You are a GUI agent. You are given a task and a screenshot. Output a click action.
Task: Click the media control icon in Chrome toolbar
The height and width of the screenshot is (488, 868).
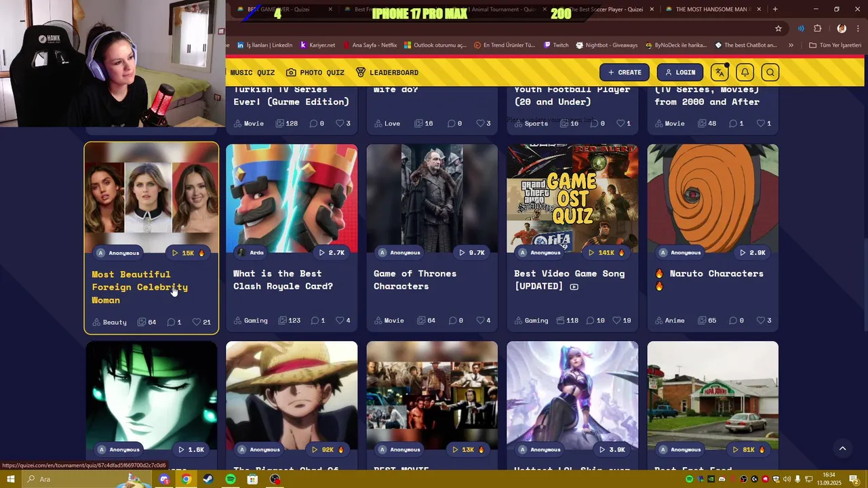(x=801, y=28)
